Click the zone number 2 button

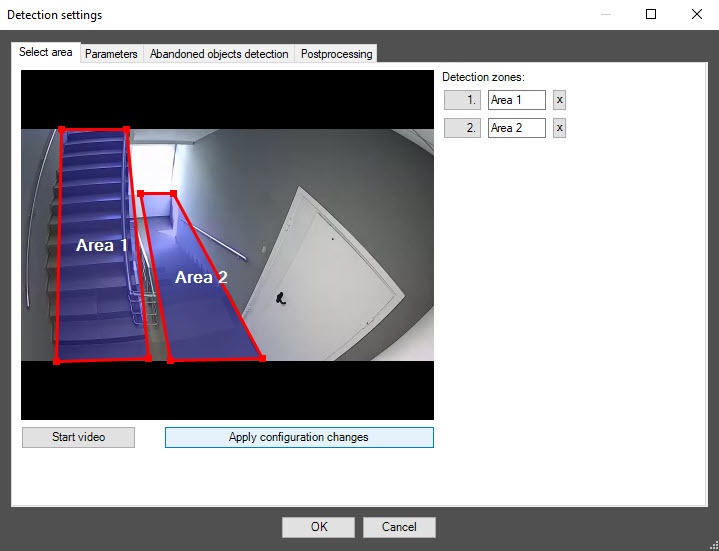pos(462,128)
